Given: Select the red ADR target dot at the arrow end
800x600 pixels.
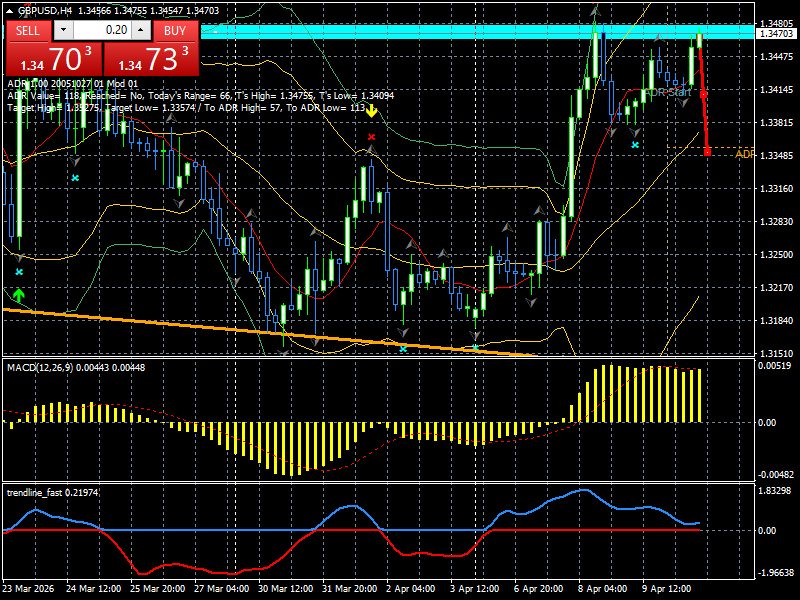Looking at the screenshot, I should coord(706,152).
